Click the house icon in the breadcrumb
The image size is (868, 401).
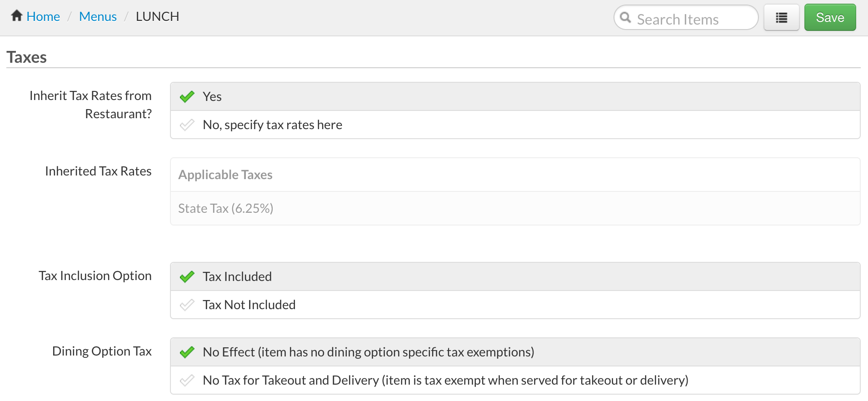[x=17, y=16]
